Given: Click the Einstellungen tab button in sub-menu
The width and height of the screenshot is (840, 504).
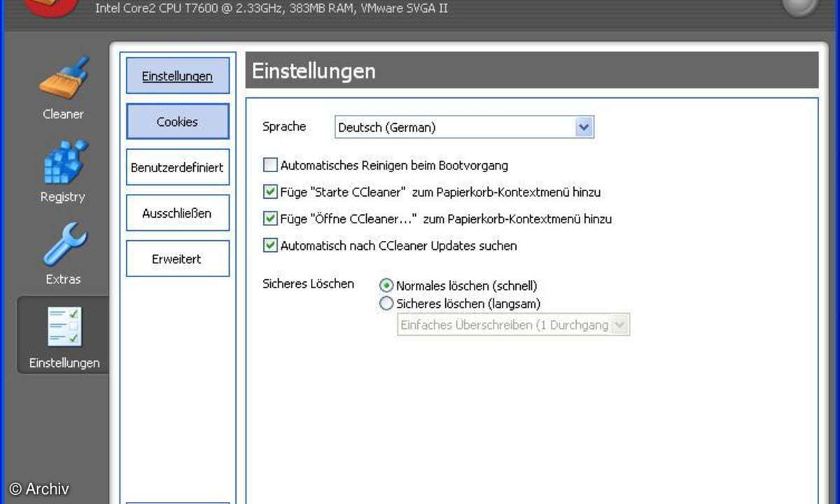Looking at the screenshot, I should pos(177,76).
